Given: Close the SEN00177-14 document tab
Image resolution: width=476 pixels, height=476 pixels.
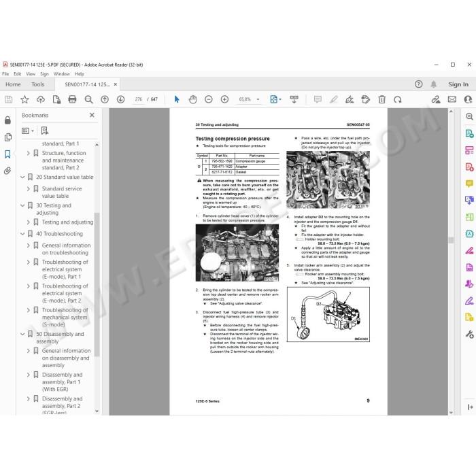Looking at the screenshot, I should pos(116,84).
